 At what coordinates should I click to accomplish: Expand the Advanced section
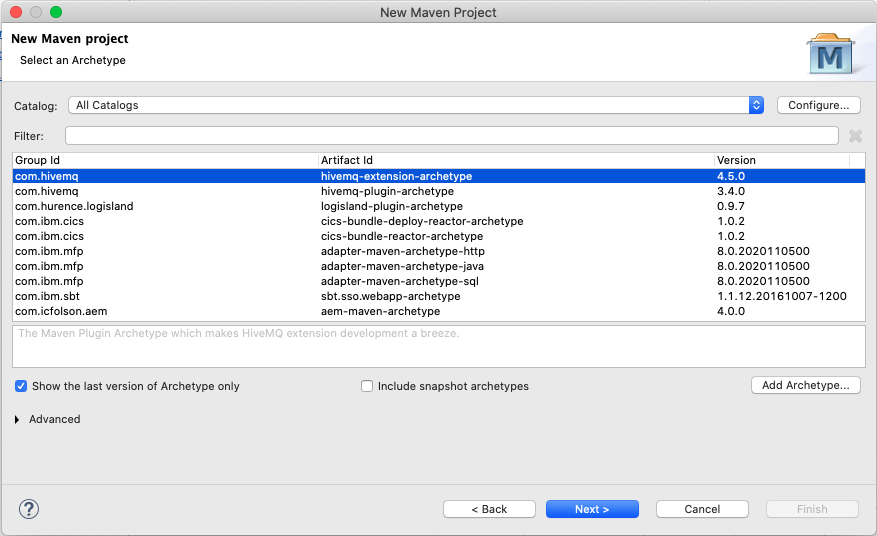pyautogui.click(x=17, y=420)
